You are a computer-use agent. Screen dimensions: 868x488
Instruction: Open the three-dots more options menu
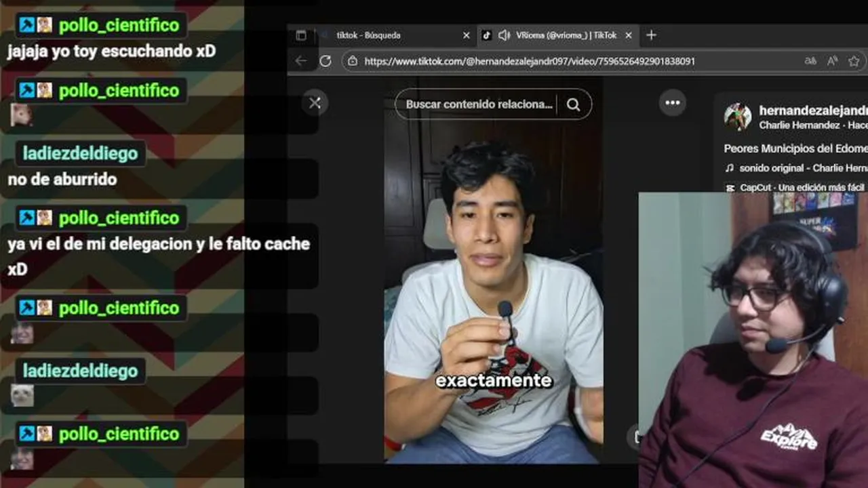(x=673, y=103)
